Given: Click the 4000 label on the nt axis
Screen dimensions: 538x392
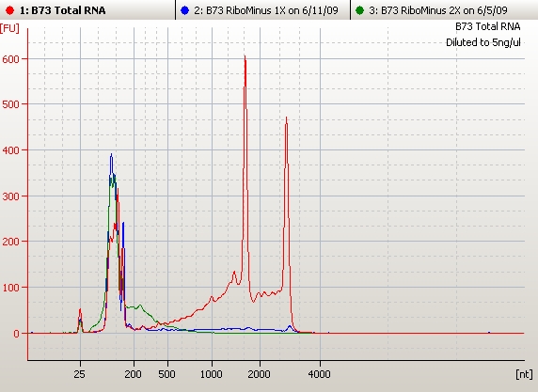Looking at the screenshot, I should click(x=320, y=374).
